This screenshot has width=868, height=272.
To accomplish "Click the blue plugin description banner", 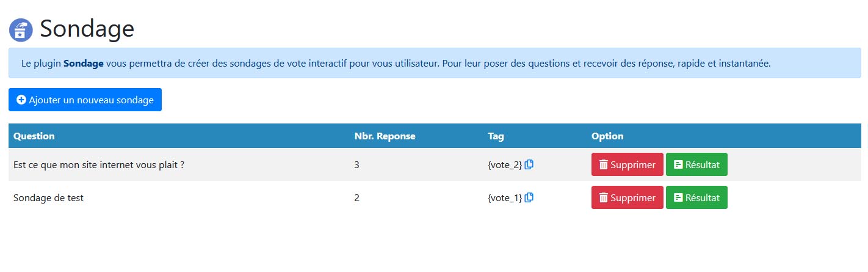I will point(434,63).
